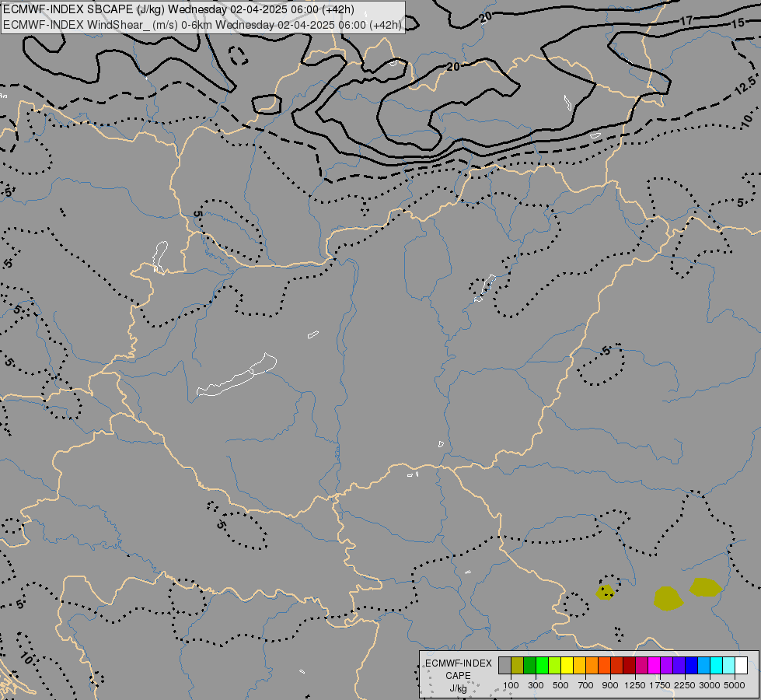Click the white swatch after 5000 tick

741,666
